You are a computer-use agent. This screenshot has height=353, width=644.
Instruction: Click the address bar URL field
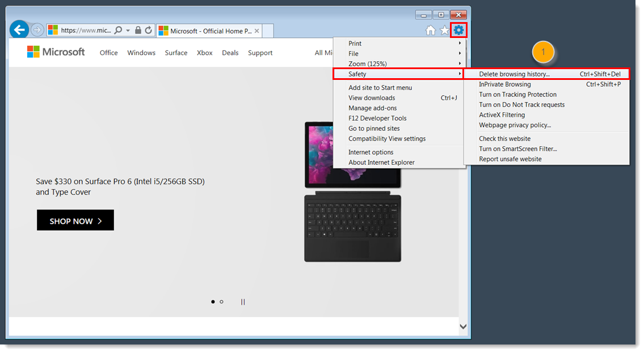[86, 31]
